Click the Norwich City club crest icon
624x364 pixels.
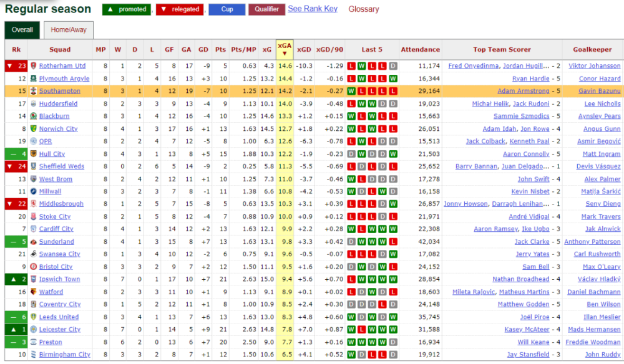tap(33, 129)
